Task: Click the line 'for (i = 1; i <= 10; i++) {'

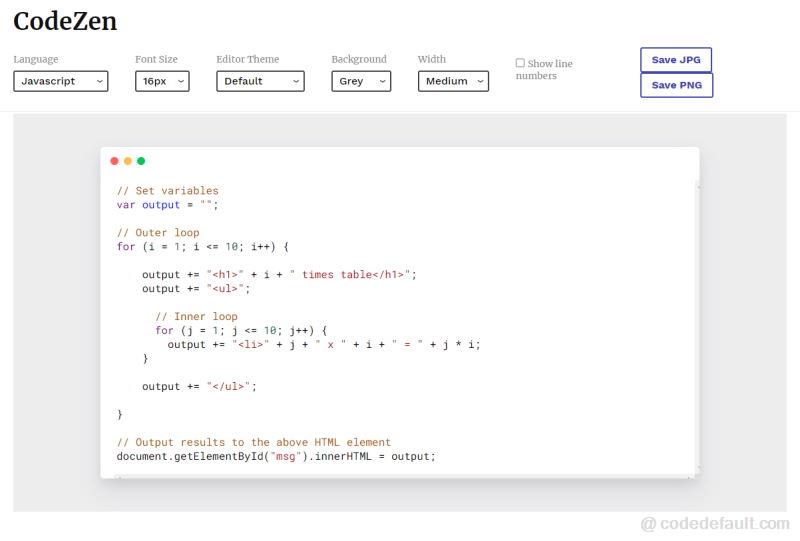Action: [x=203, y=247]
